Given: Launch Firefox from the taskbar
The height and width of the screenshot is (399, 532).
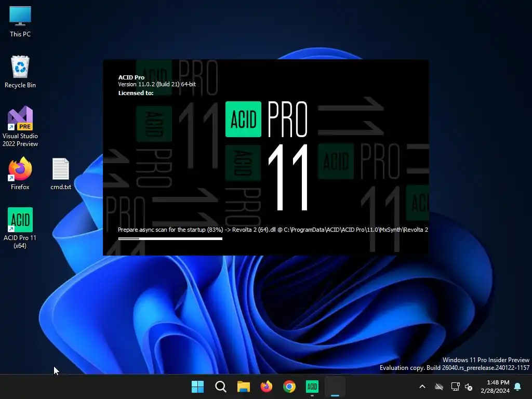Looking at the screenshot, I should (267, 387).
